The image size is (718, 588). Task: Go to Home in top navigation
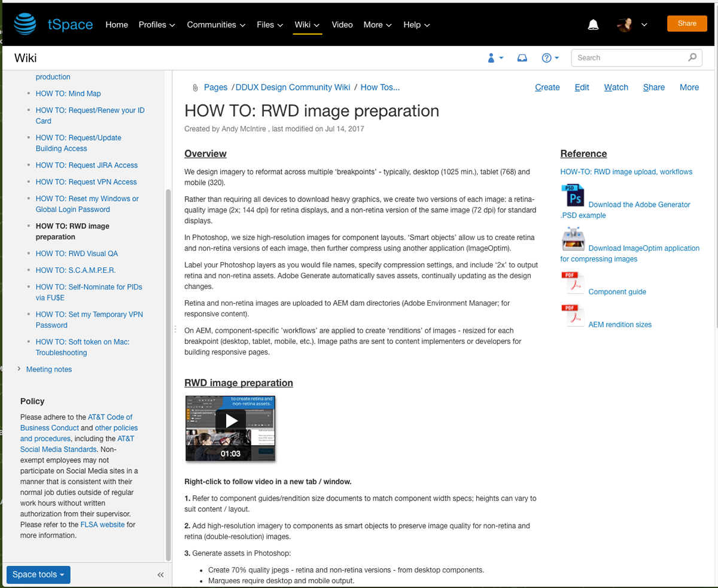click(x=117, y=25)
